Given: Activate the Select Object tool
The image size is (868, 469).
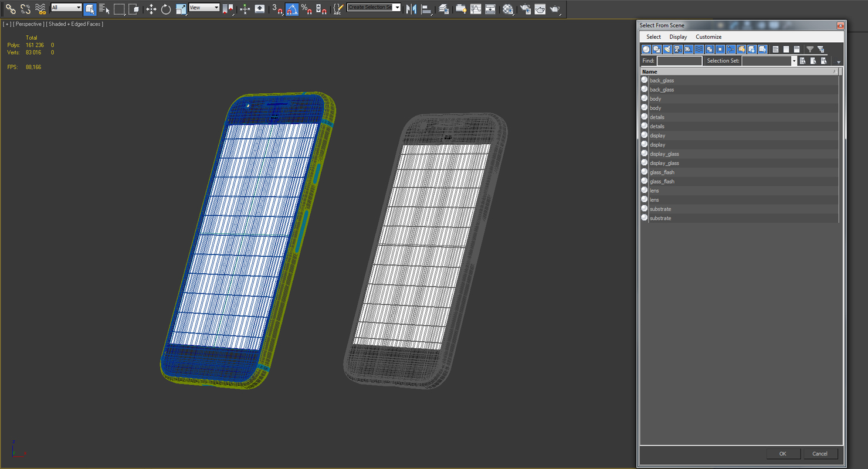Looking at the screenshot, I should [90, 9].
